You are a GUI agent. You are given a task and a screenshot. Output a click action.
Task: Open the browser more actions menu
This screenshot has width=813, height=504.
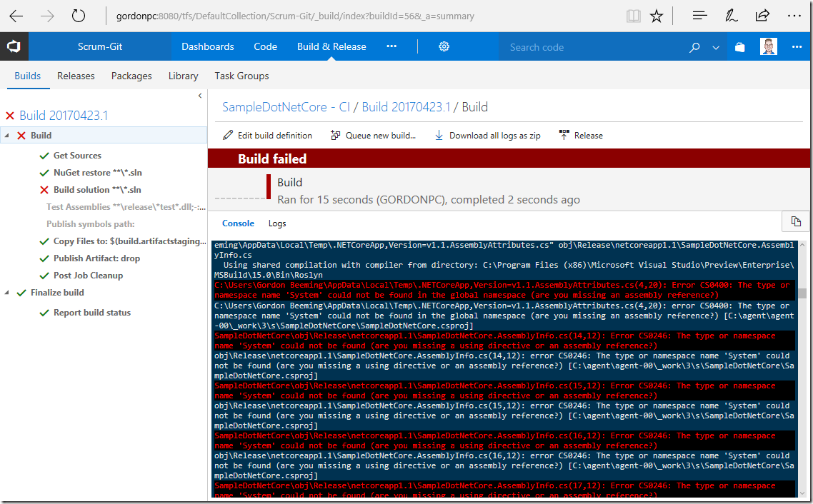(794, 16)
